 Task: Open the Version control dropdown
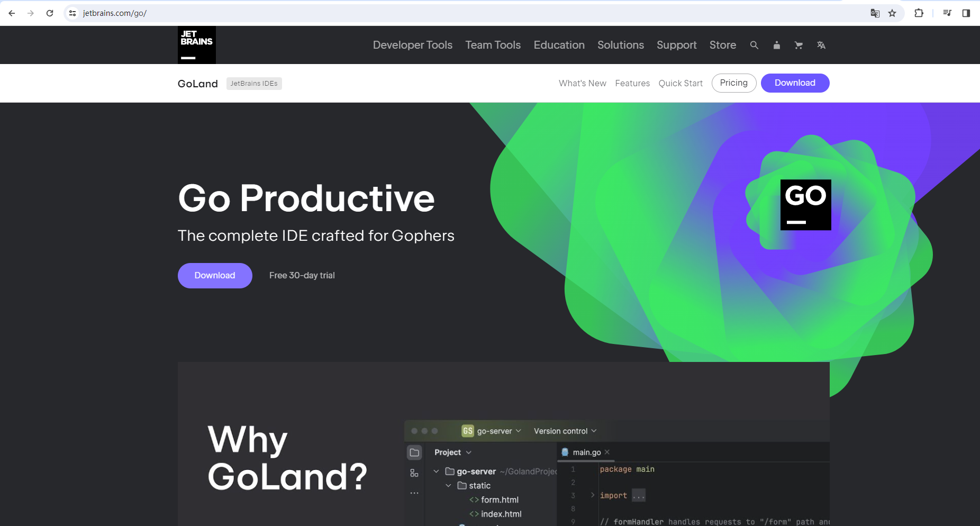pos(565,431)
